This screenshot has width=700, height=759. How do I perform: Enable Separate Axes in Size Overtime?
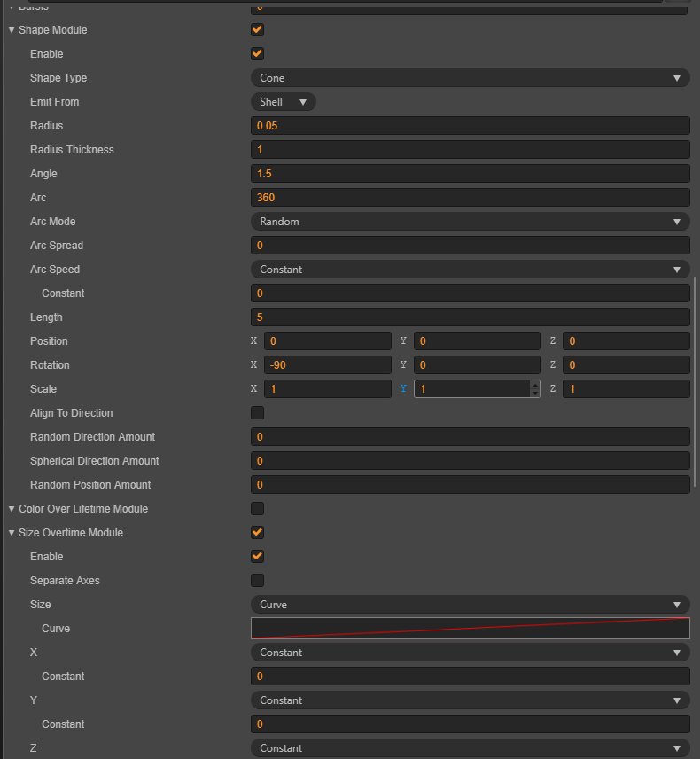tap(258, 581)
